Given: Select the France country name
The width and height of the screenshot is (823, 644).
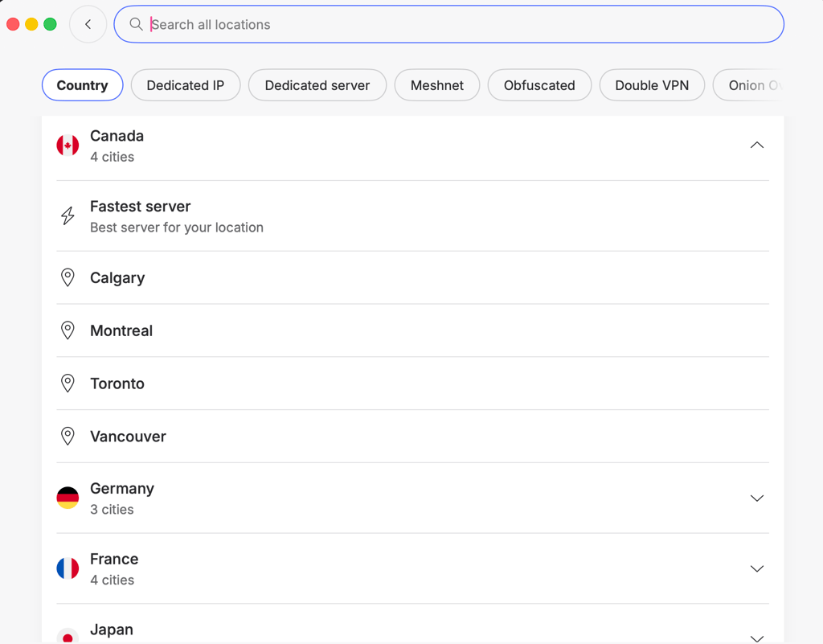Looking at the screenshot, I should pyautogui.click(x=114, y=559).
